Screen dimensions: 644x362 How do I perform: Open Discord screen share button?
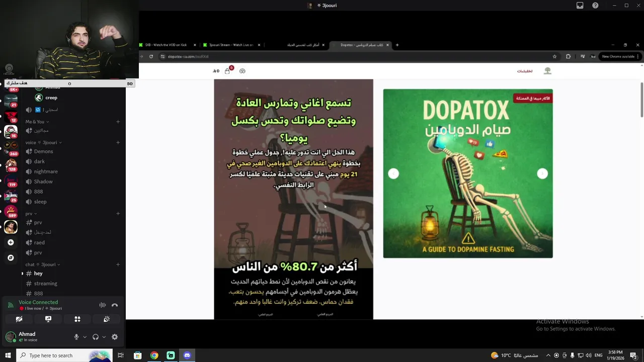pyautogui.click(x=48, y=319)
